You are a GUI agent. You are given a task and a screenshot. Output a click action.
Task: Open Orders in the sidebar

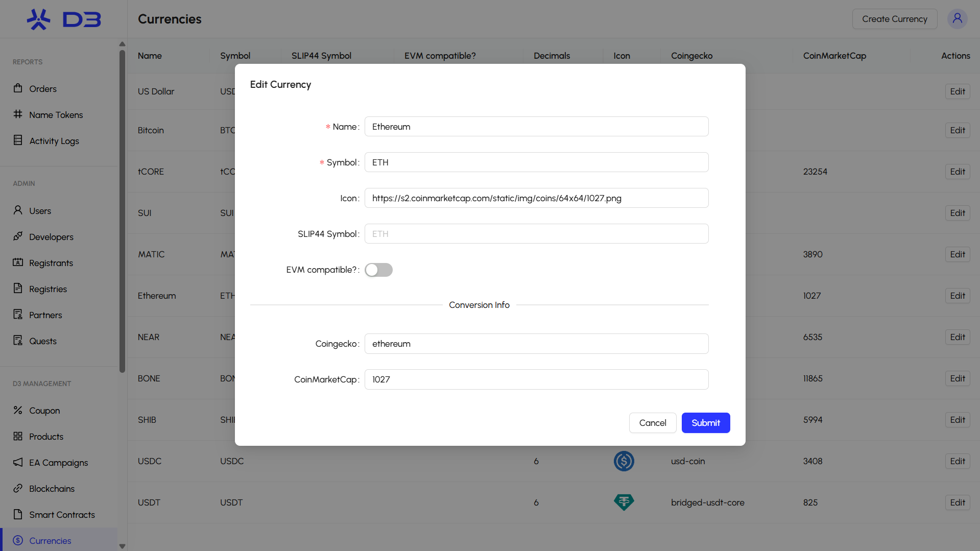pos(43,89)
